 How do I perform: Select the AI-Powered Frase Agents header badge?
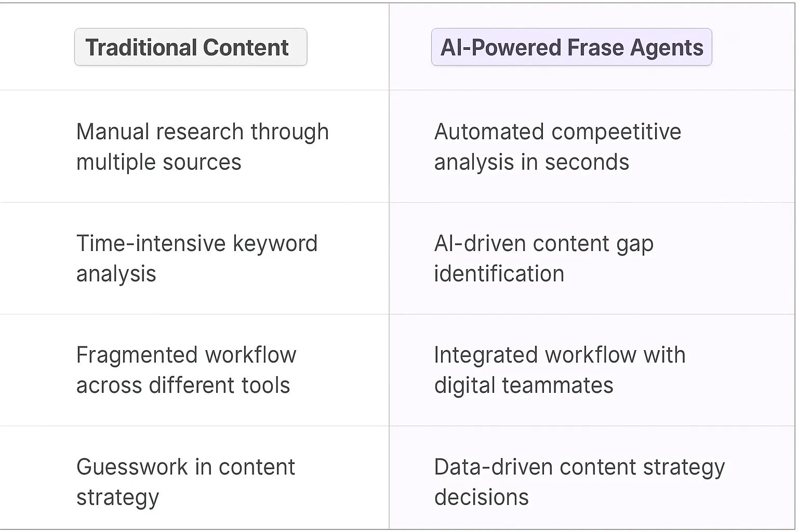571,47
